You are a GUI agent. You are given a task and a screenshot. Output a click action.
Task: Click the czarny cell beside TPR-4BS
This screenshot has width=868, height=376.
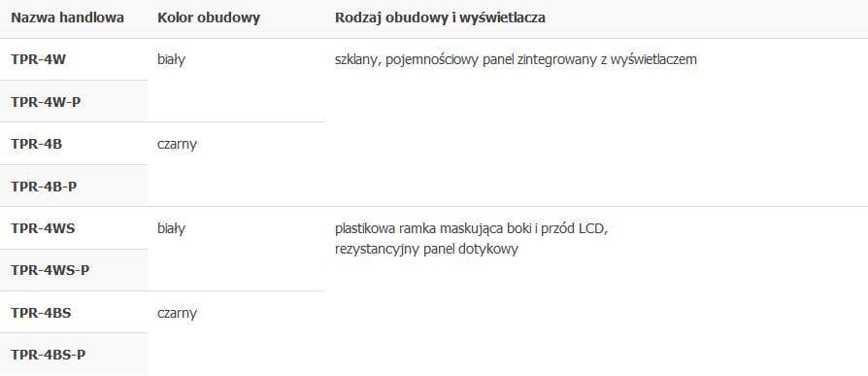pos(177,314)
